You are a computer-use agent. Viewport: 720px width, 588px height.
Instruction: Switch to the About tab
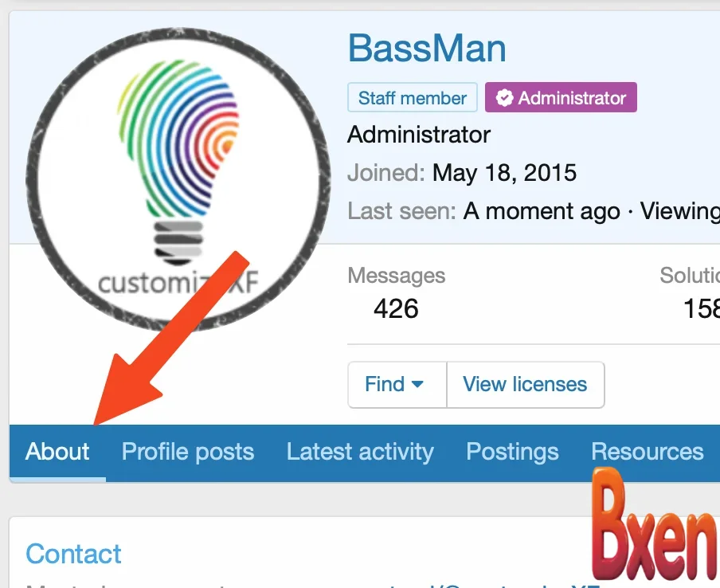(57, 452)
